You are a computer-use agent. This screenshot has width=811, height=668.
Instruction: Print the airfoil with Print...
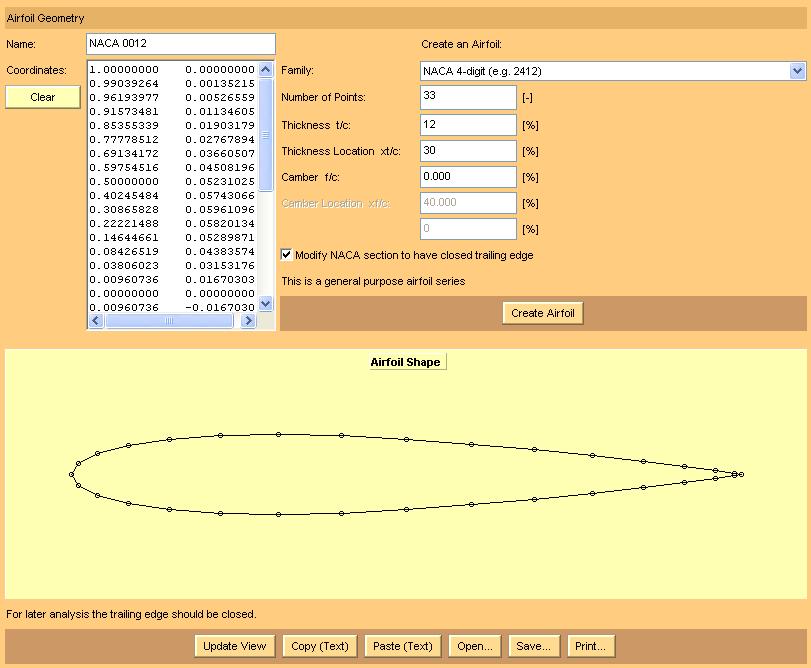click(590, 646)
